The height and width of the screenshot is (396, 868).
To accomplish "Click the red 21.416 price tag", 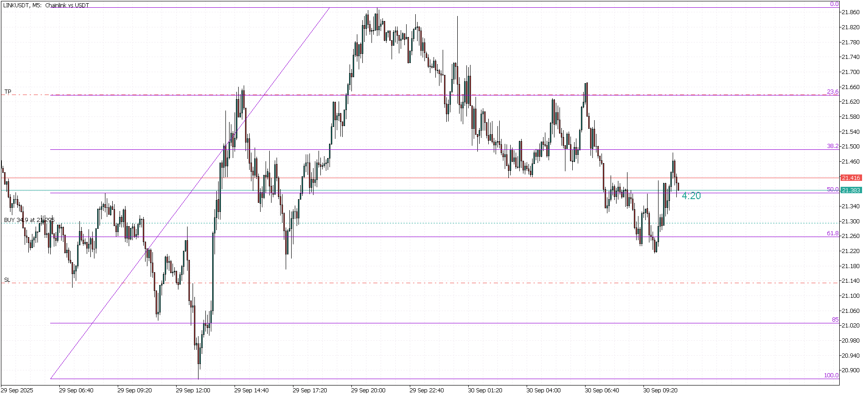I will 851,178.
